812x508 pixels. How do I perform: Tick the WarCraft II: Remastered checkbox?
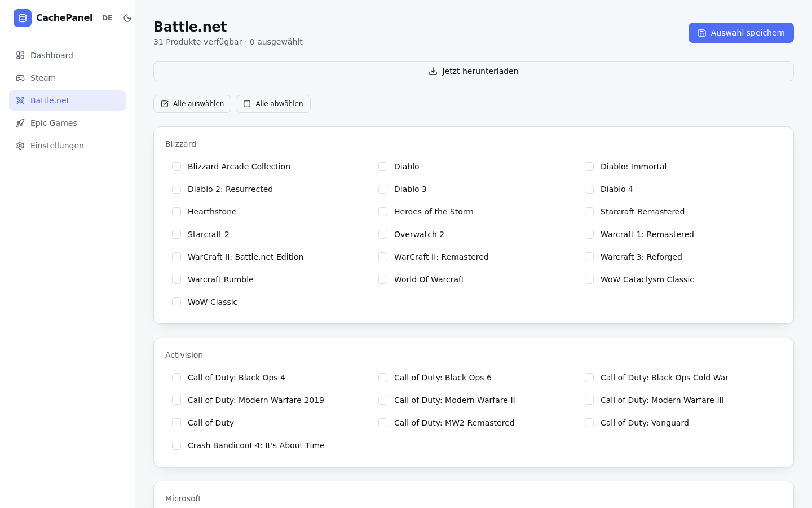point(383,257)
